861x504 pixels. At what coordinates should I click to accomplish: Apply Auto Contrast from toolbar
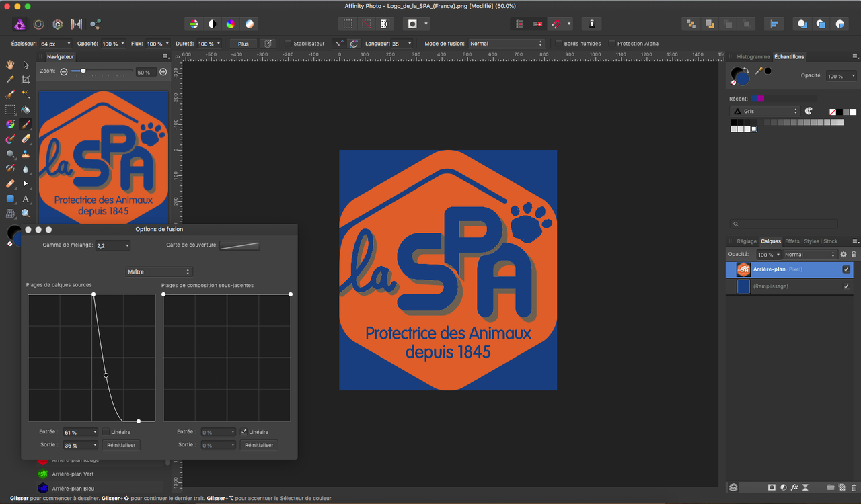coord(213,24)
